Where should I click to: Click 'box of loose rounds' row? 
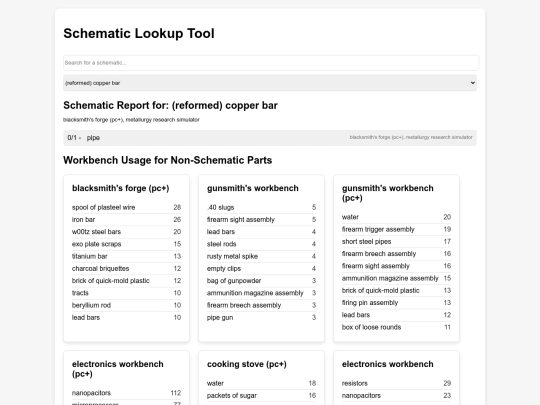[396, 327]
